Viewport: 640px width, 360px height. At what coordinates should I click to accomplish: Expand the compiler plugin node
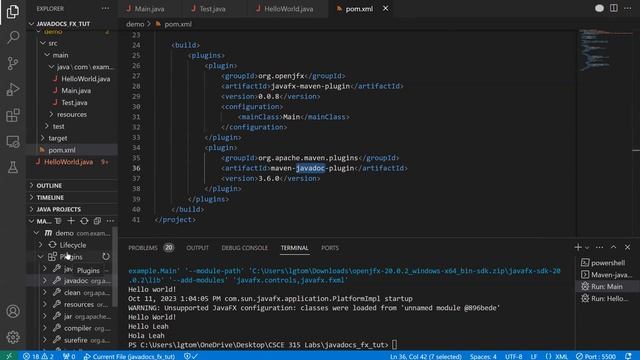pyautogui.click(x=45, y=328)
